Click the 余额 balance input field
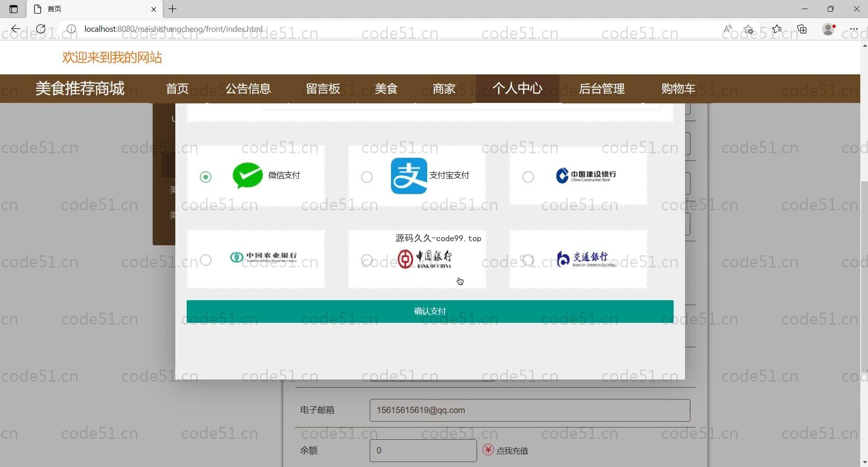The image size is (868, 467). pos(423,451)
